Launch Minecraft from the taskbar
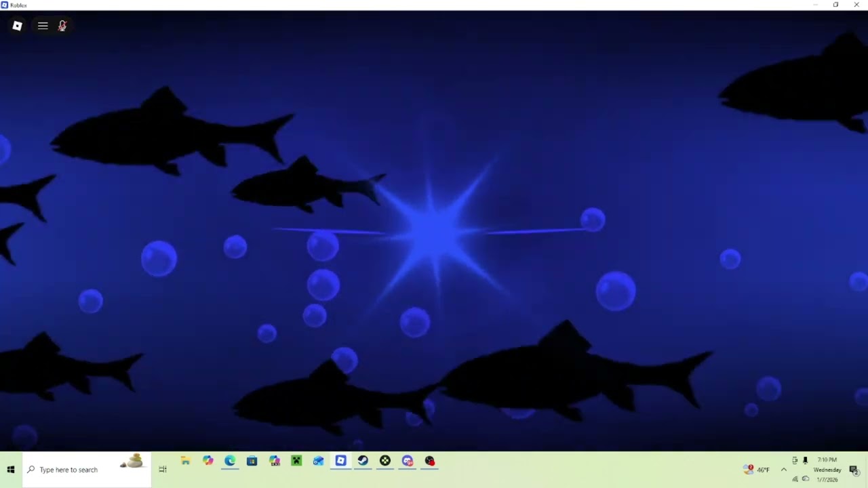Image resolution: width=868 pixels, height=488 pixels. (296, 461)
